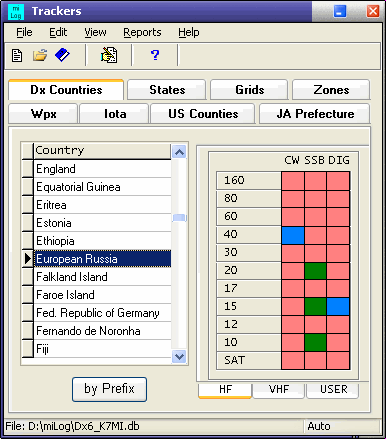The height and width of the screenshot is (439, 386).
Task: Click the report notes toolbar icon
Action: point(109,55)
